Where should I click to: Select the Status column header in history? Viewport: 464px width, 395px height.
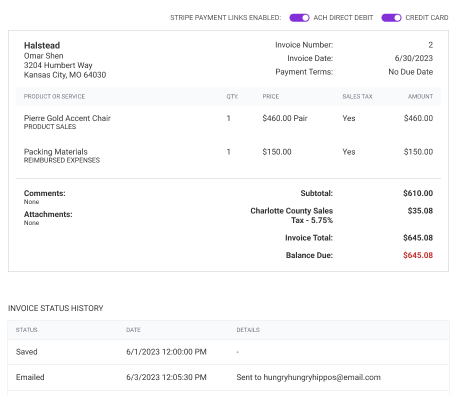coord(27,330)
